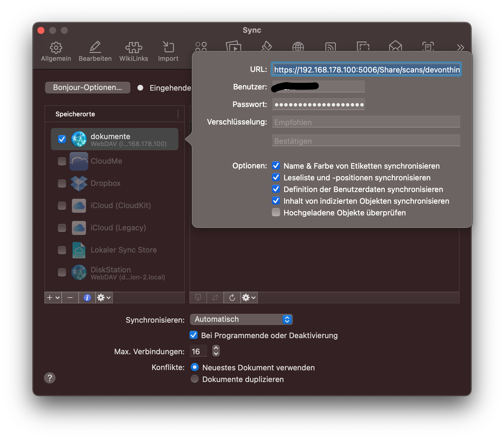Uncheck Bei Programmende oder Deaktivierung
The width and height of the screenshot is (504, 439).
coord(194,335)
